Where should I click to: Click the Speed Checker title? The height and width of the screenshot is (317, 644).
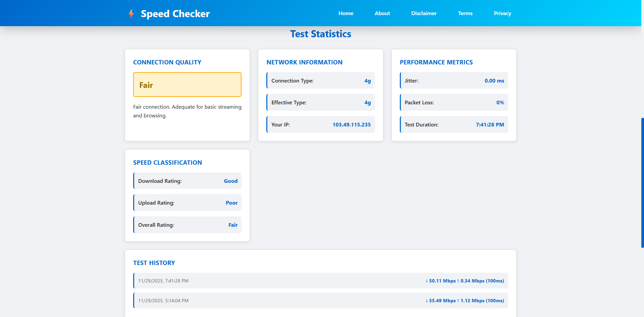pyautogui.click(x=175, y=13)
